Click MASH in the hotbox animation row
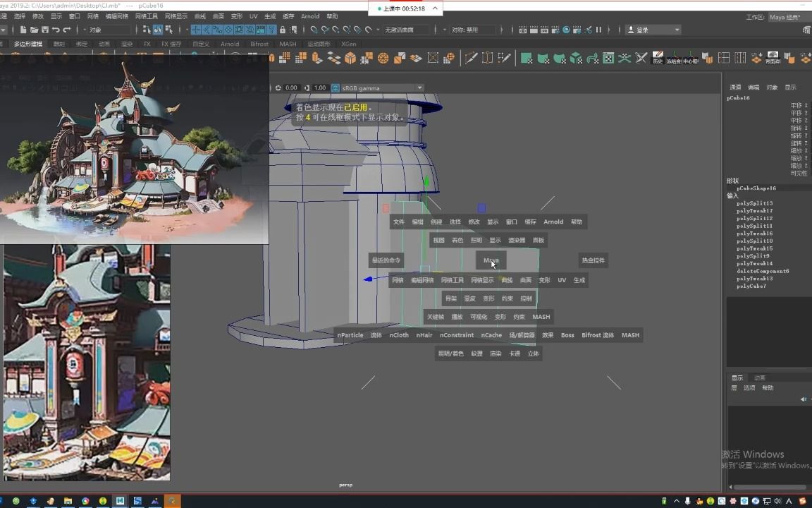 point(541,316)
